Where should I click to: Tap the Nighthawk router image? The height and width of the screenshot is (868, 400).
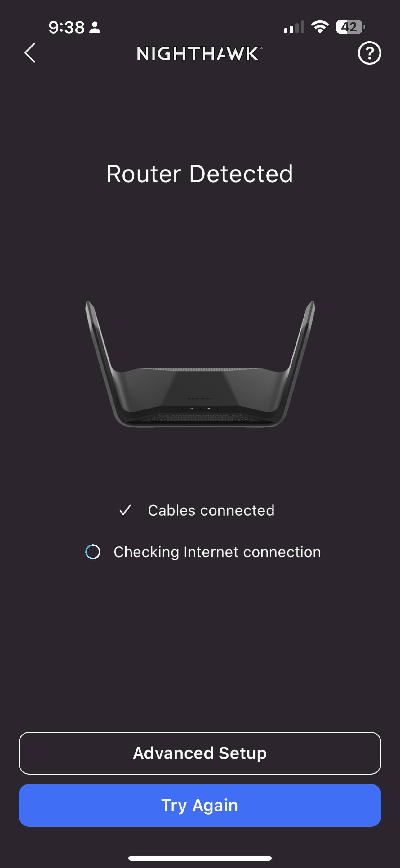click(x=200, y=364)
